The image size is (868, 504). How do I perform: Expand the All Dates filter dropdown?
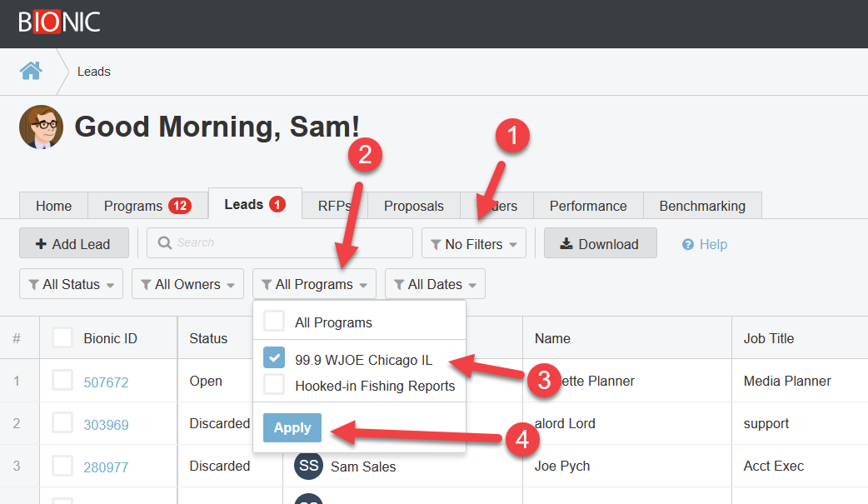tap(435, 284)
